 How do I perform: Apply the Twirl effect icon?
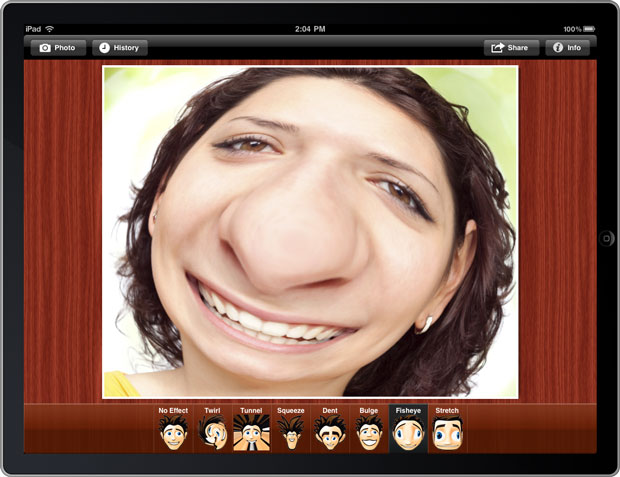pos(212,434)
